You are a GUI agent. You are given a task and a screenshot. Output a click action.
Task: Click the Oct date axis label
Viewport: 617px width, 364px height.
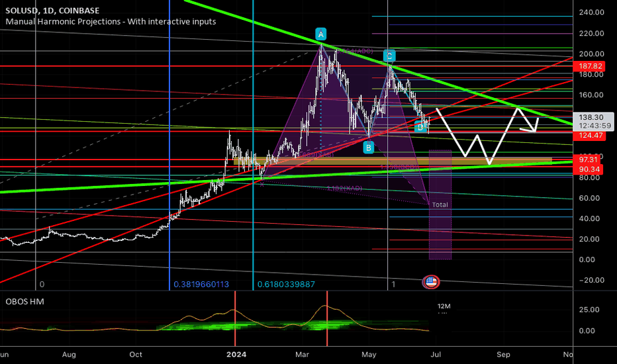pos(136,355)
